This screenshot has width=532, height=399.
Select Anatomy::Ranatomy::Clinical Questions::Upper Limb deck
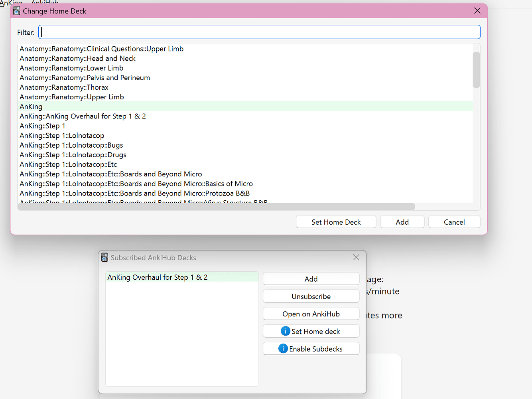(245, 49)
